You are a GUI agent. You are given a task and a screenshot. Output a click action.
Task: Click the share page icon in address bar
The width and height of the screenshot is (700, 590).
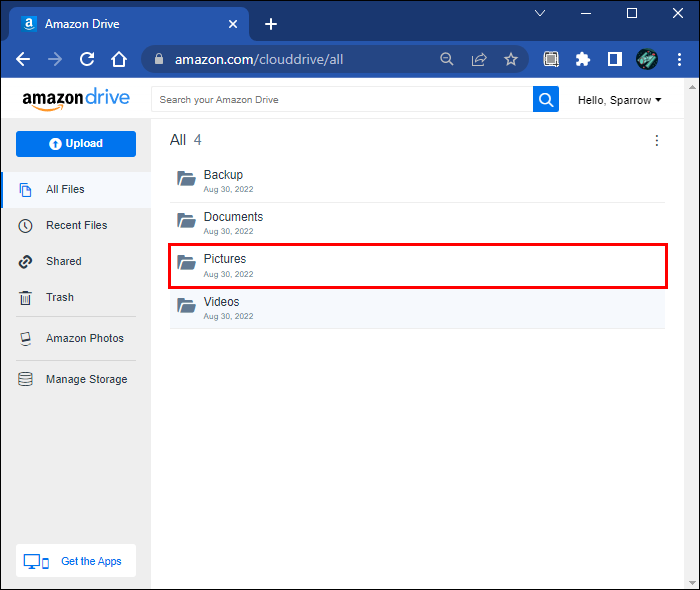coord(479,59)
